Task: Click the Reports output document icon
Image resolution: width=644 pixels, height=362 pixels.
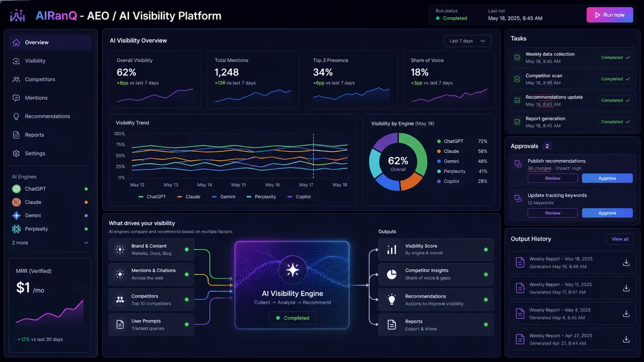Action: 392,324
